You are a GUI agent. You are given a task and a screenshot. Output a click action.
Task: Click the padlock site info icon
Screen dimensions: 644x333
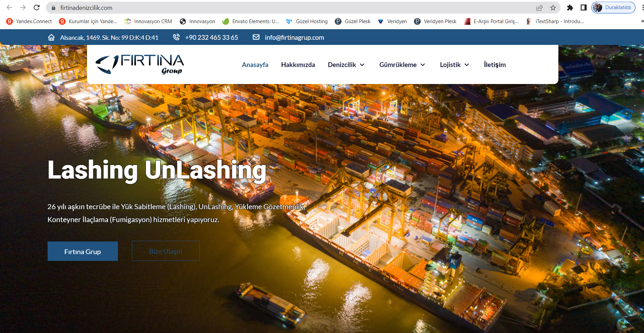tap(53, 7)
